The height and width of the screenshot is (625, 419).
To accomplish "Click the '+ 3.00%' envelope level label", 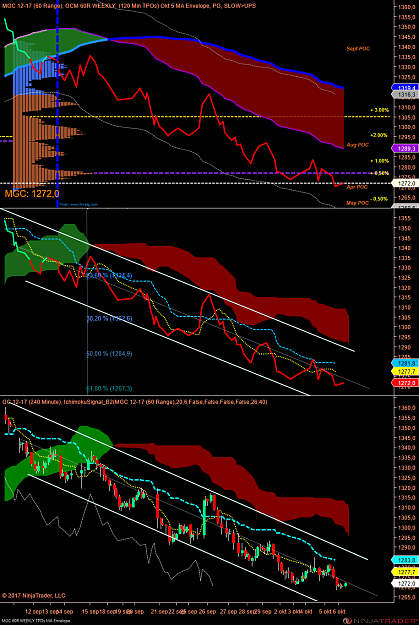I will 379,109.
